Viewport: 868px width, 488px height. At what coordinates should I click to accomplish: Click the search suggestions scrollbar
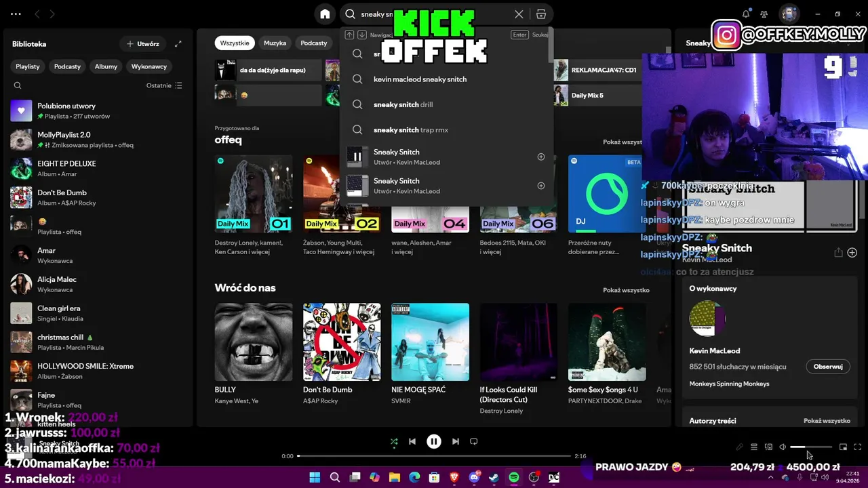click(551, 44)
